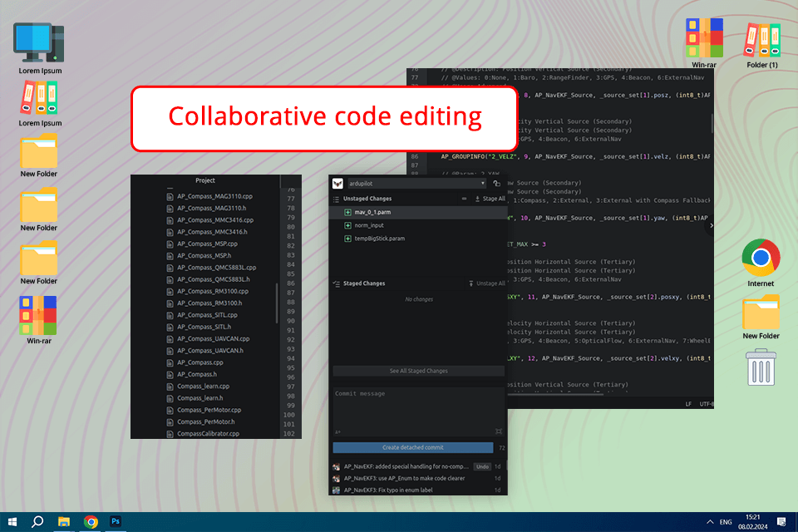Open AP_Compass_UAVCAN.h in the Project tree

(210, 351)
